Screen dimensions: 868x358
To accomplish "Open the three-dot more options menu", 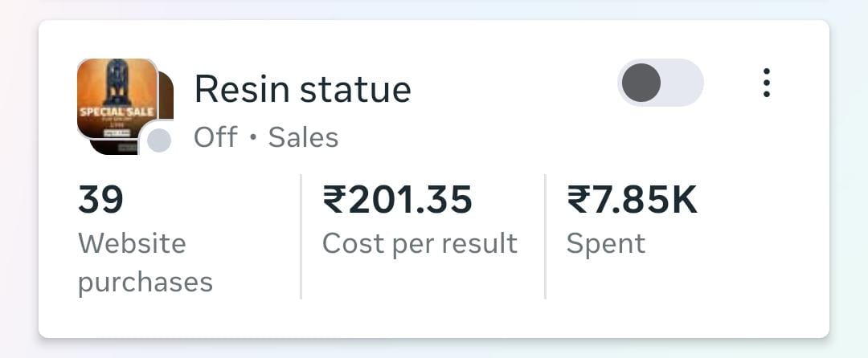I will pyautogui.click(x=766, y=83).
